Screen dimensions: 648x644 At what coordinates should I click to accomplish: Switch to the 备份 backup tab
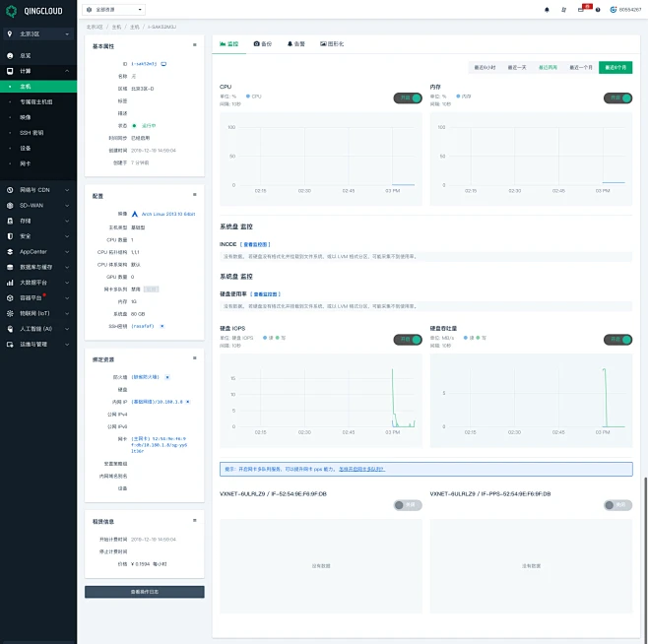(x=263, y=44)
